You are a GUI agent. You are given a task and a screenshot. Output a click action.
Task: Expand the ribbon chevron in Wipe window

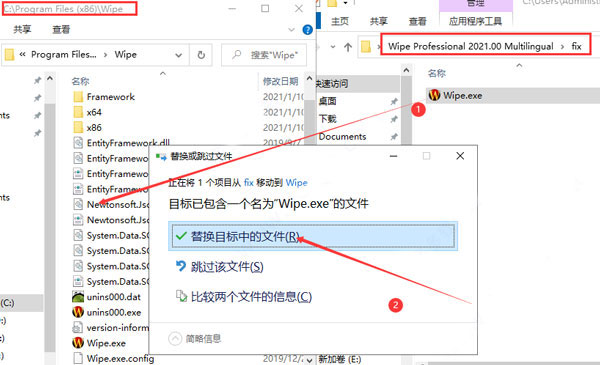click(x=291, y=29)
